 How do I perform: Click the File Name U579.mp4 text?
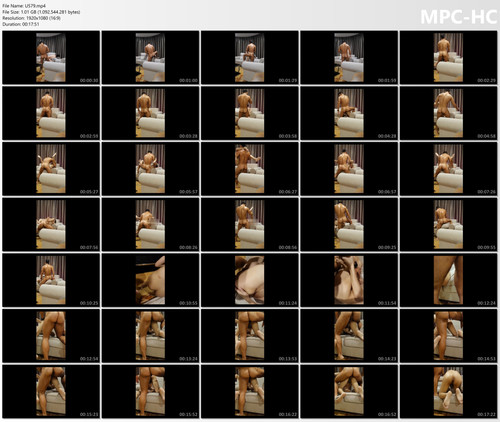24,6
